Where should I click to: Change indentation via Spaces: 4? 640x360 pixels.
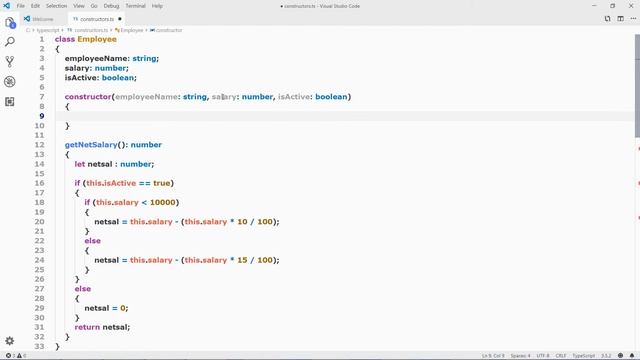pos(520,356)
